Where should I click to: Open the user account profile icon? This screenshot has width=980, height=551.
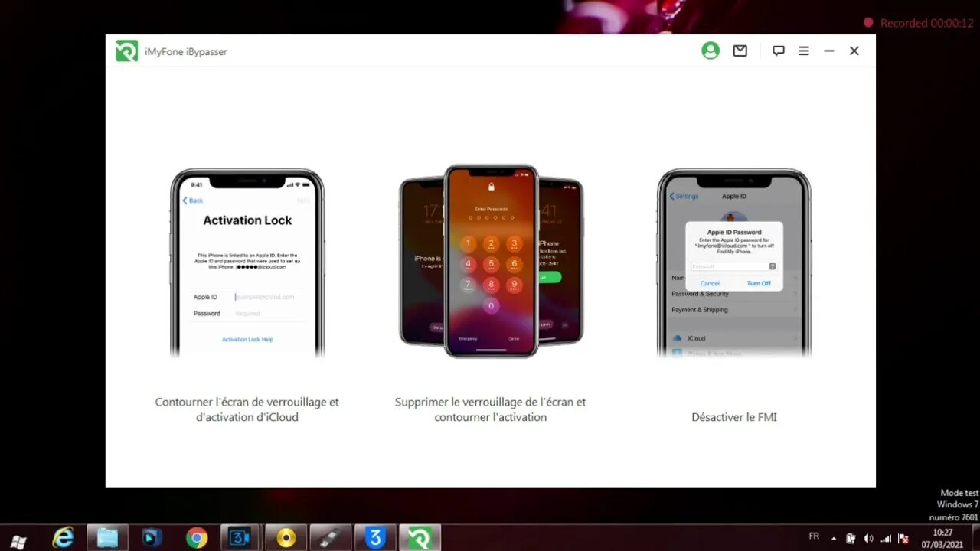pos(710,51)
